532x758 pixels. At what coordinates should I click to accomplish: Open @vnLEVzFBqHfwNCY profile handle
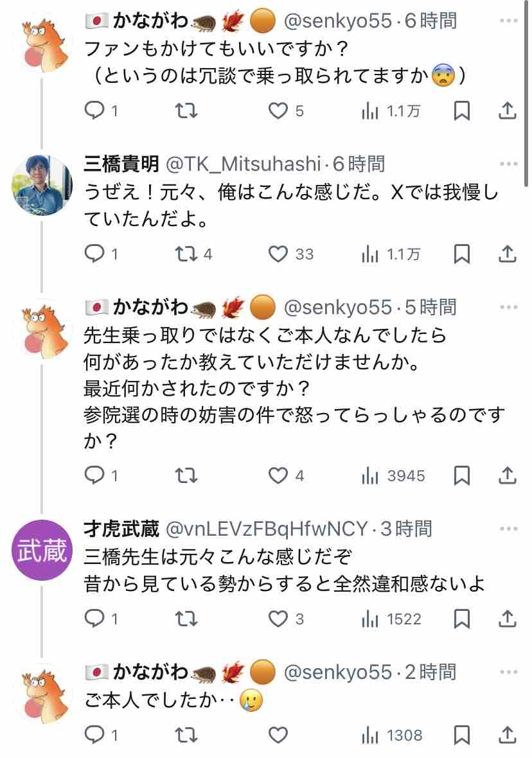(267, 529)
